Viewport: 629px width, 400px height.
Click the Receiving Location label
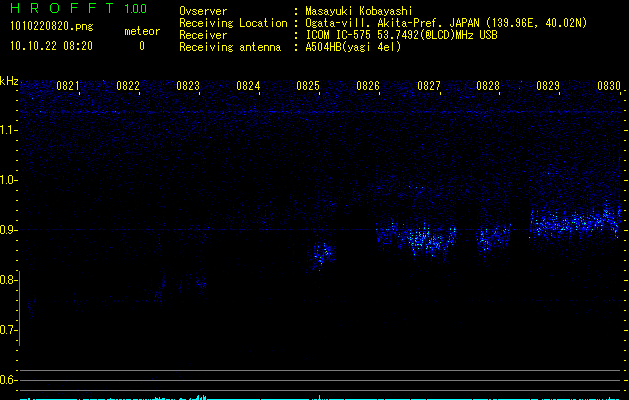point(233,23)
